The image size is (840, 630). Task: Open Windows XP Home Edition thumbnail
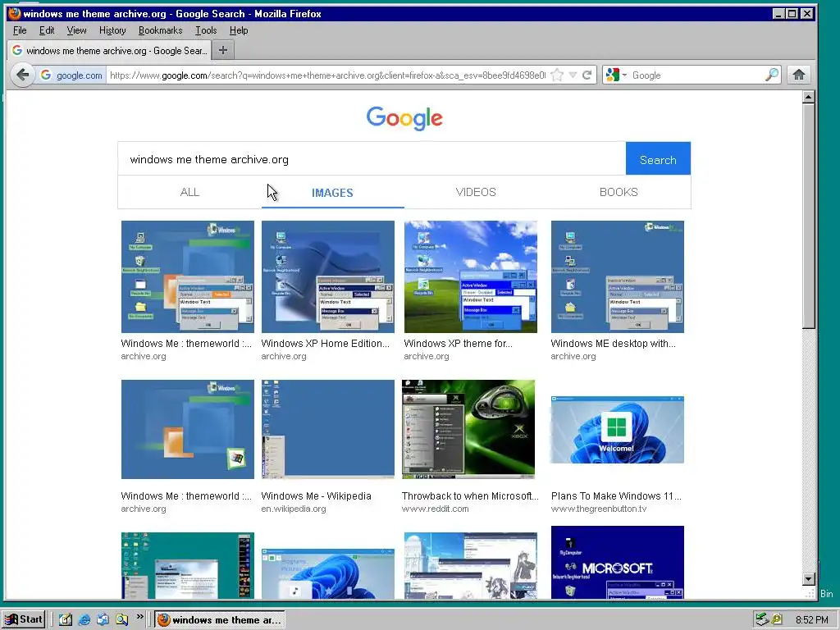[328, 276]
